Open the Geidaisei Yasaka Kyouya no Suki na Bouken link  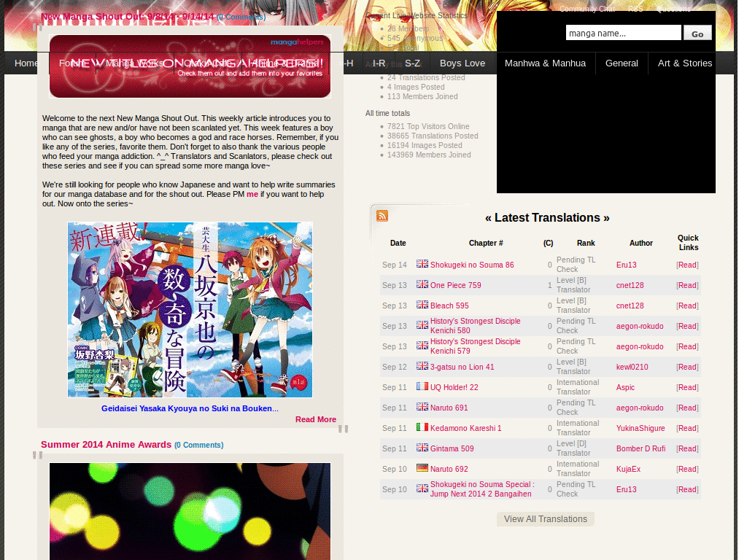click(190, 408)
